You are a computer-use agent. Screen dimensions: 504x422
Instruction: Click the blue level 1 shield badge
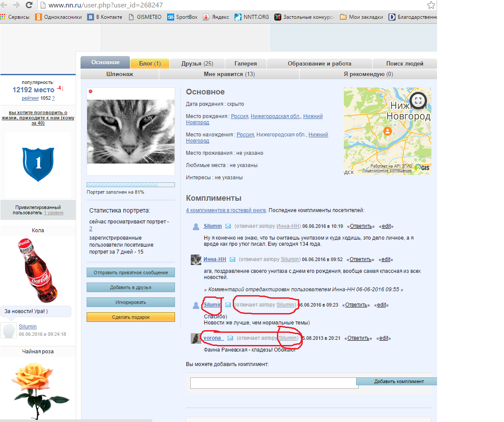click(x=38, y=164)
